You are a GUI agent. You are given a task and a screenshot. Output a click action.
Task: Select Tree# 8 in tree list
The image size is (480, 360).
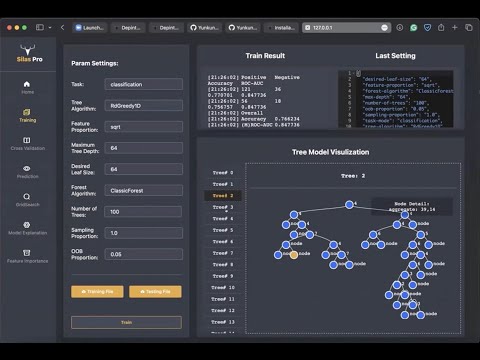click(x=223, y=265)
